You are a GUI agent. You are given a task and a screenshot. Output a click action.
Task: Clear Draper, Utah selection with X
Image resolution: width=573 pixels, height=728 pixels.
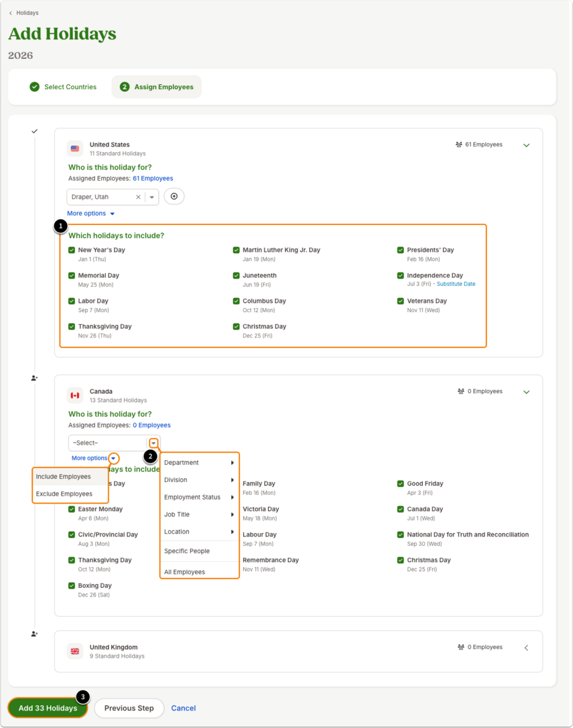point(138,197)
